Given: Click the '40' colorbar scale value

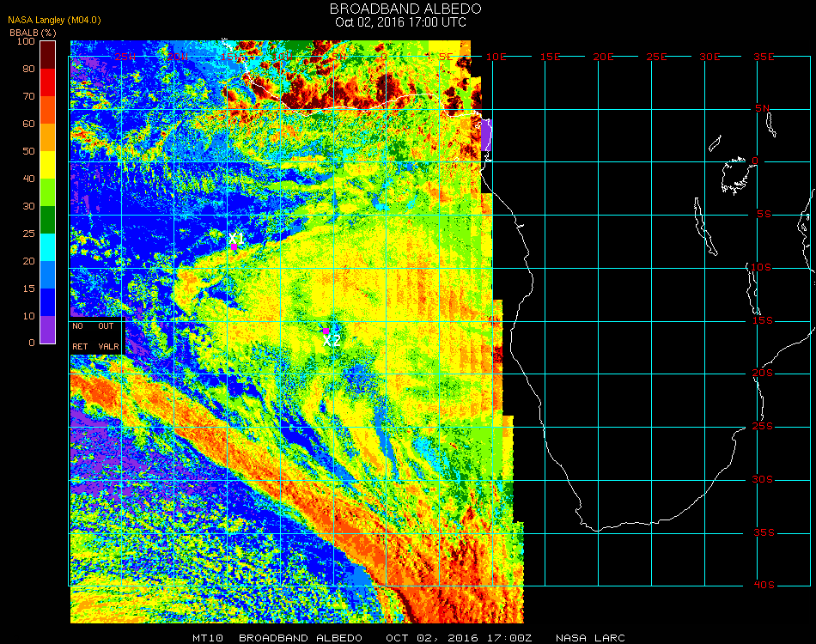Looking at the screenshot, I should coord(28,179).
